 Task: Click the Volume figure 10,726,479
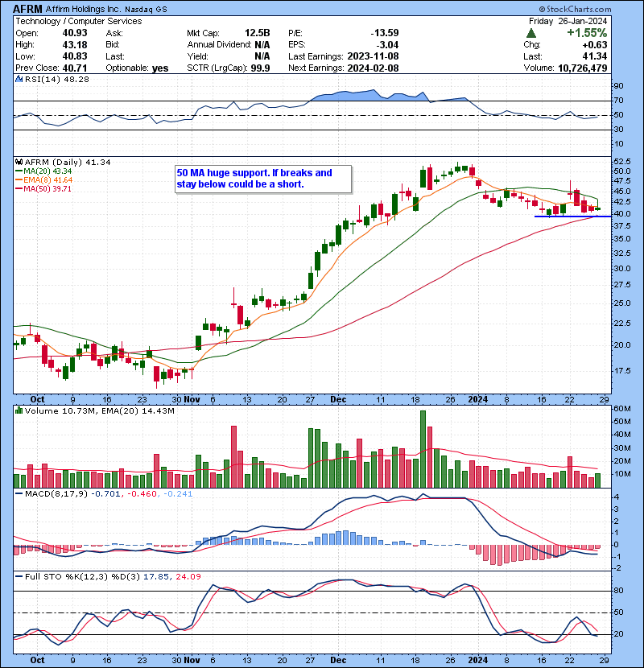coord(583,68)
